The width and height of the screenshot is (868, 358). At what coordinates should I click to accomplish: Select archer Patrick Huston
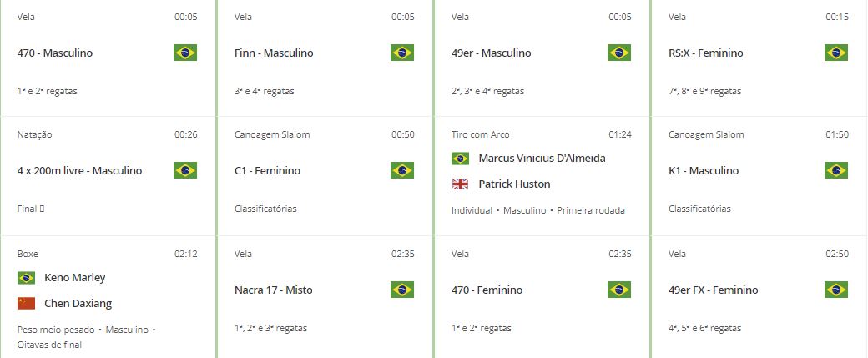pyautogui.click(x=514, y=184)
